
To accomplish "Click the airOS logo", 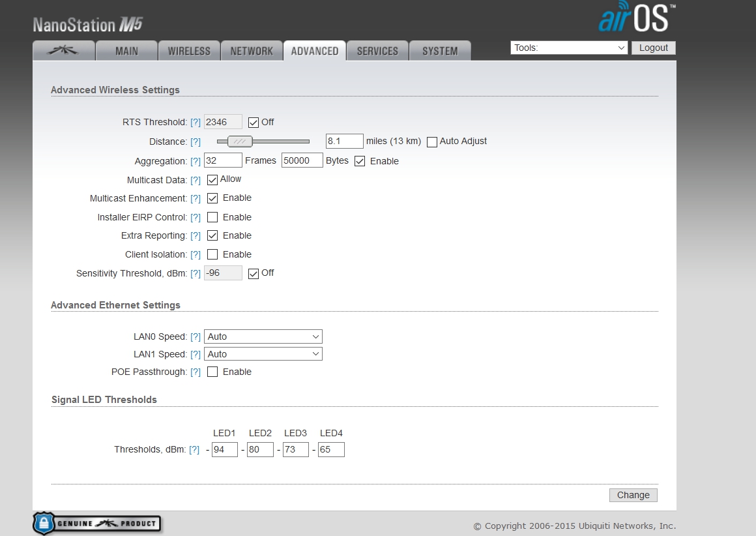I will (x=633, y=19).
